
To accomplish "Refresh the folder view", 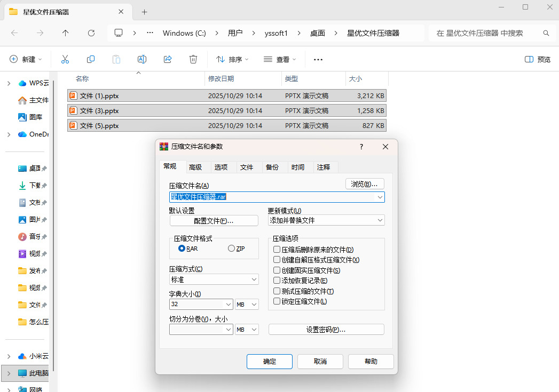I will click(x=91, y=33).
